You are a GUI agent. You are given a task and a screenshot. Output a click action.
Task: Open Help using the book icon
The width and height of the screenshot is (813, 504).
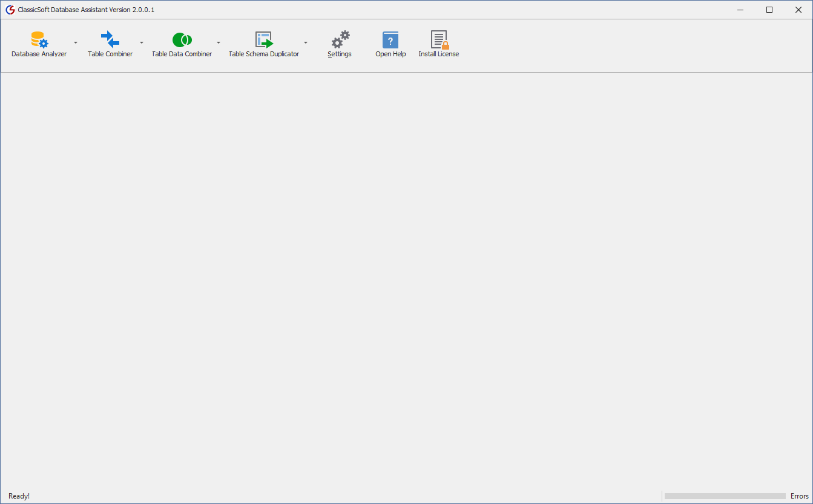[390, 40]
